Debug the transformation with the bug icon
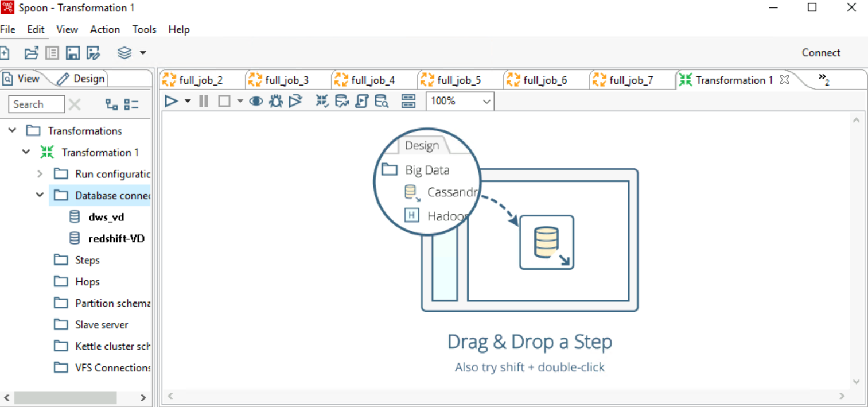The image size is (868, 407). 276,102
